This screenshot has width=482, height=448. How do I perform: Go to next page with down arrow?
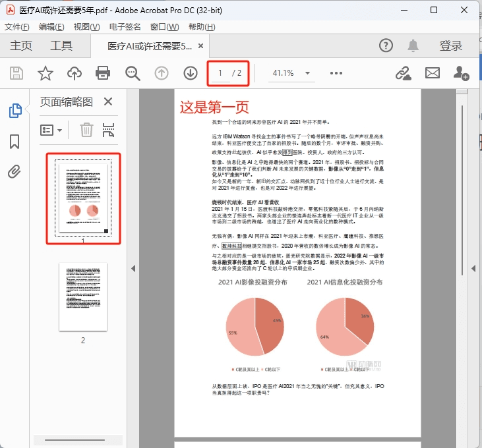click(x=191, y=73)
